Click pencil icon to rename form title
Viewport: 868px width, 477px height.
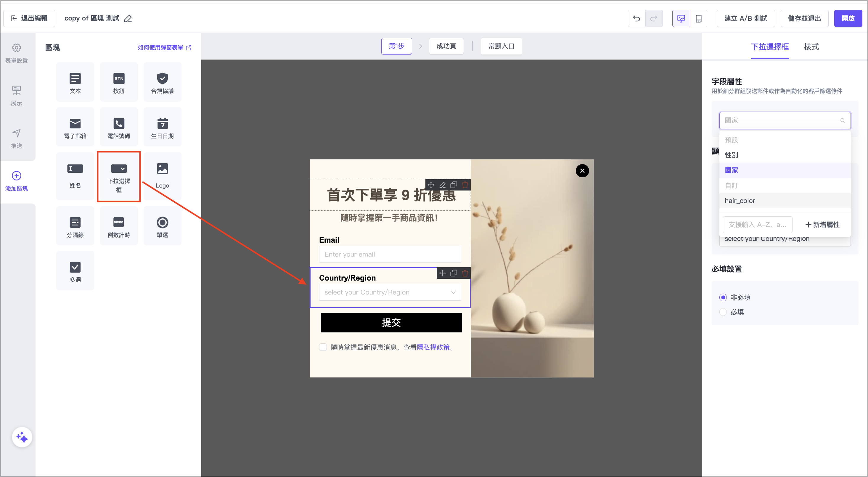(128, 19)
